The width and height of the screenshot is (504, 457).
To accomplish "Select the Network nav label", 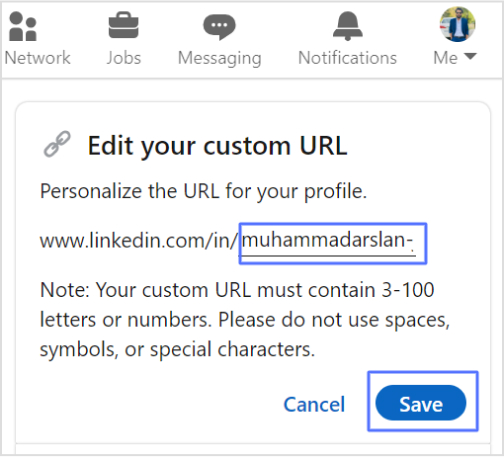I will click(x=38, y=58).
